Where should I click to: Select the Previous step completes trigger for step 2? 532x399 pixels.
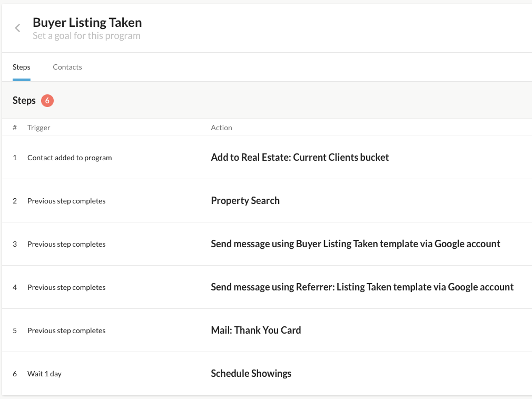pos(66,201)
